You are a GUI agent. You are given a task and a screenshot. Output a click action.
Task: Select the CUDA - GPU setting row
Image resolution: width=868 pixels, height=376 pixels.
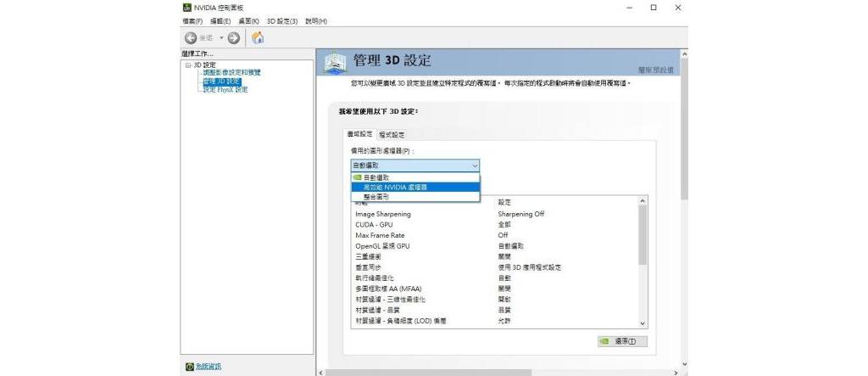(494, 225)
